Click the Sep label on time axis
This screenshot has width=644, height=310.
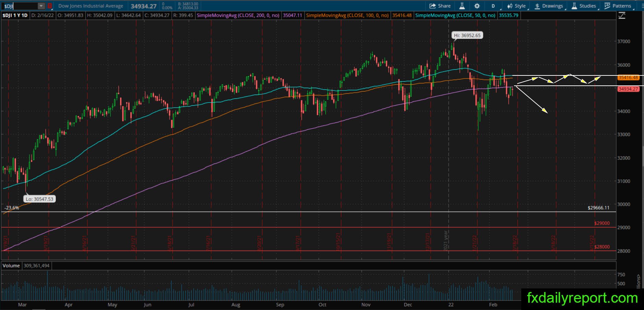coord(280,305)
